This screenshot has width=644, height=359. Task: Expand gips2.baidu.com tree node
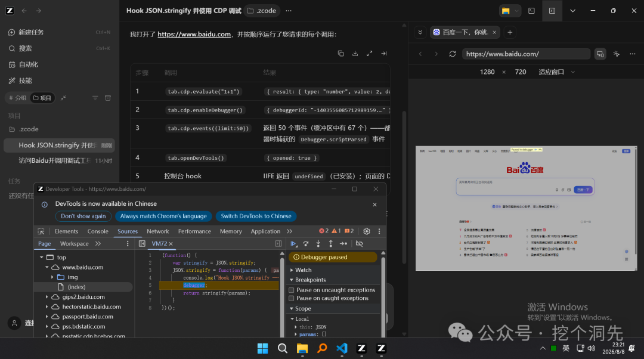[x=47, y=297]
